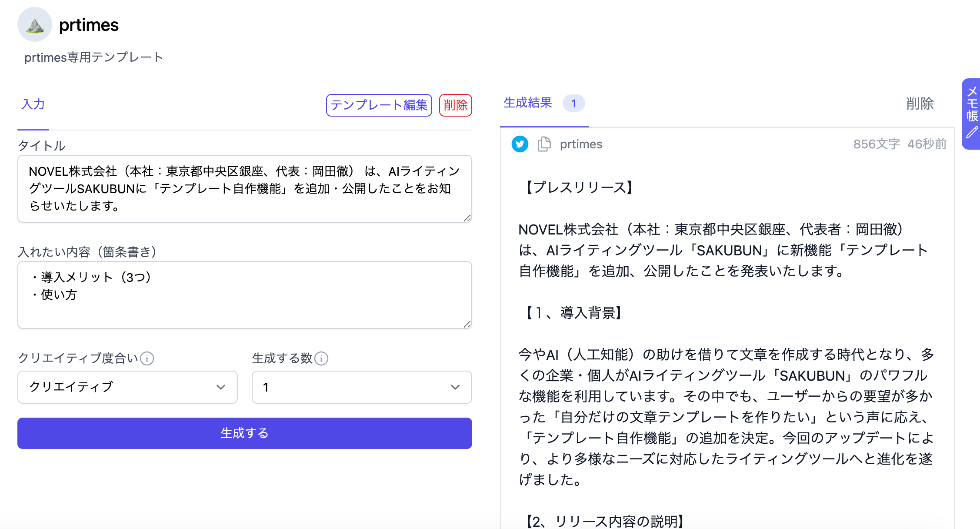Click the red 削除 button
This screenshot has width=980, height=529.
coord(455,105)
